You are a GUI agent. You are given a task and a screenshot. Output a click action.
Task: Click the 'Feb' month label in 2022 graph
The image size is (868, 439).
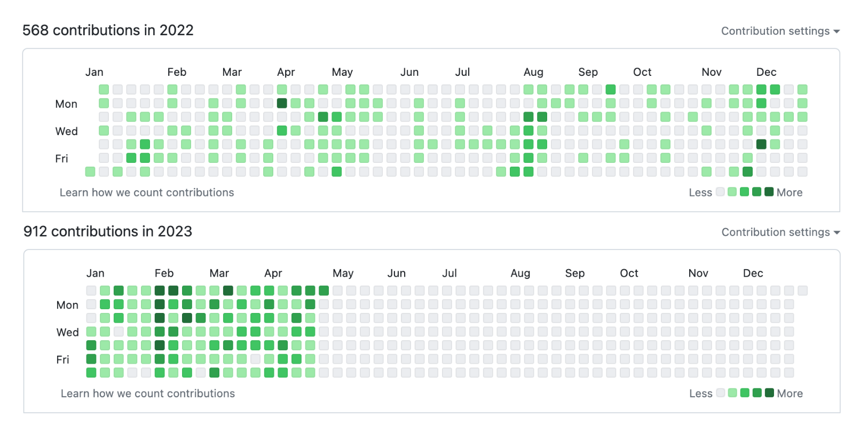coord(177,72)
